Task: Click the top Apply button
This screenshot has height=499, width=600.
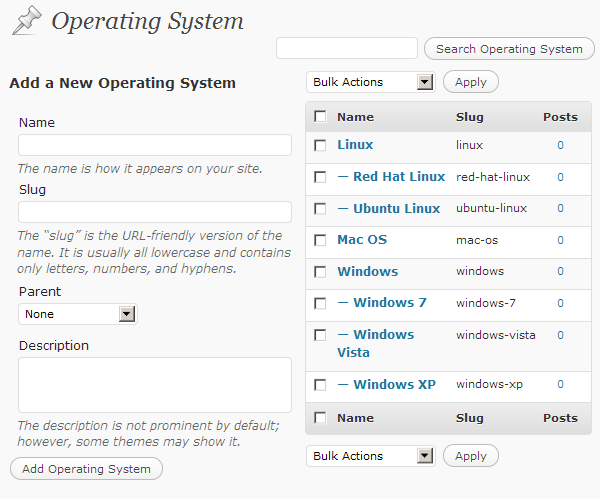Action: [x=471, y=82]
